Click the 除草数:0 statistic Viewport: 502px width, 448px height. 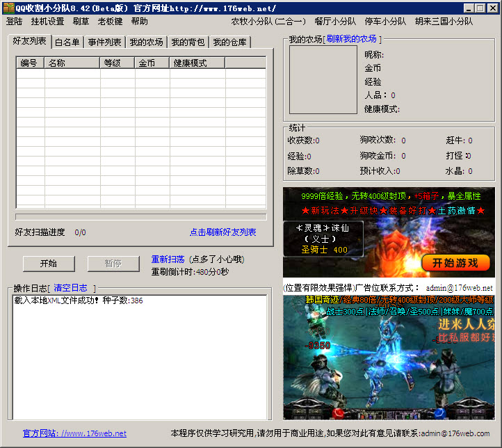[303, 171]
